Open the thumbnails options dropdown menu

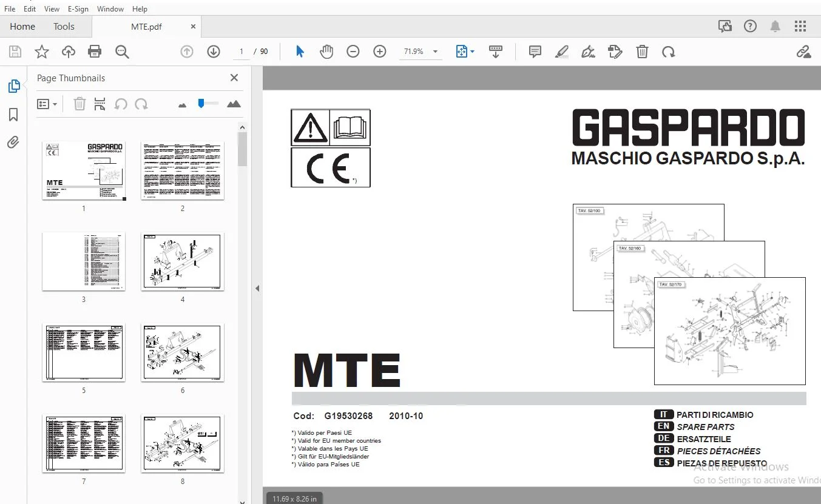47,104
